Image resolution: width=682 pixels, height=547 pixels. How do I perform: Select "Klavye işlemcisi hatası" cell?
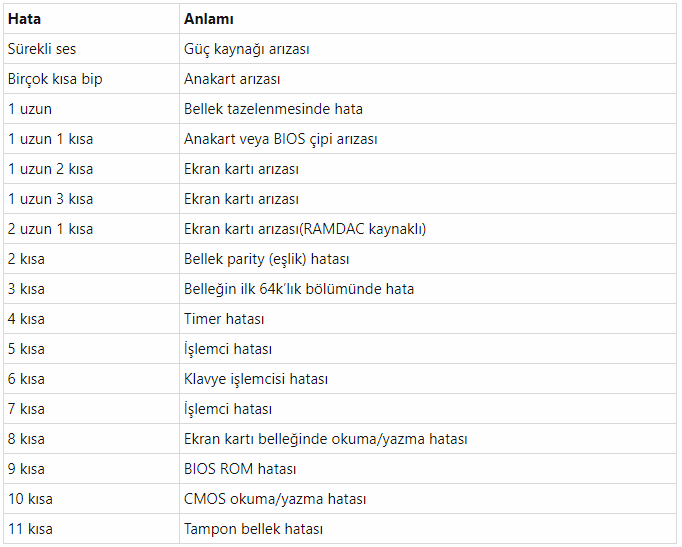click(x=256, y=379)
